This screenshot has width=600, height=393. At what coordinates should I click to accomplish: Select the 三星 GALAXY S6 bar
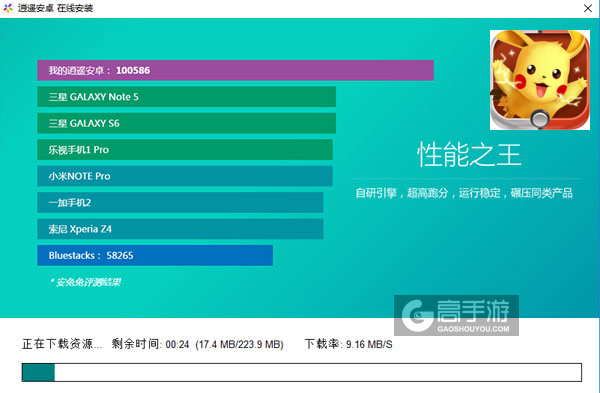pyautogui.click(x=186, y=123)
